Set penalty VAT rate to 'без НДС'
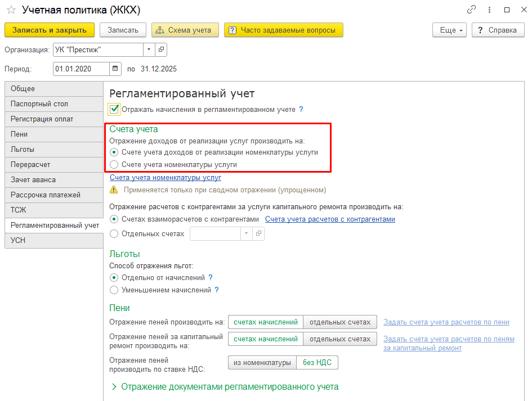 (317, 363)
